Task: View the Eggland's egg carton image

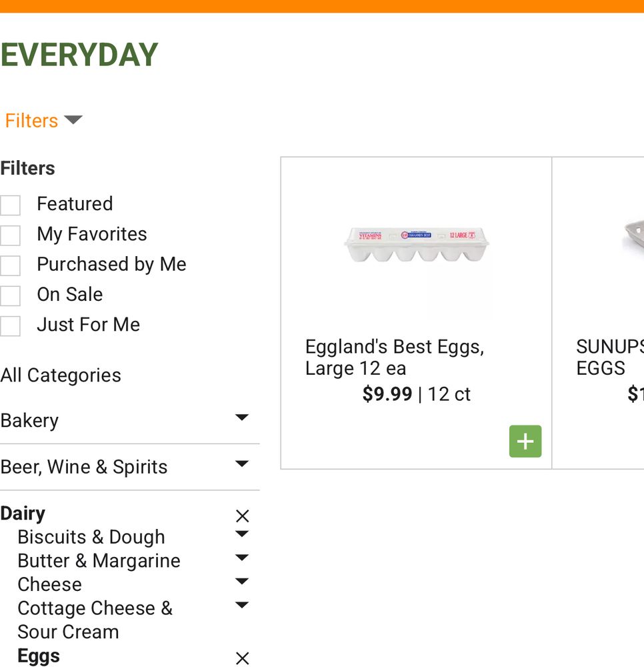Action: click(415, 245)
